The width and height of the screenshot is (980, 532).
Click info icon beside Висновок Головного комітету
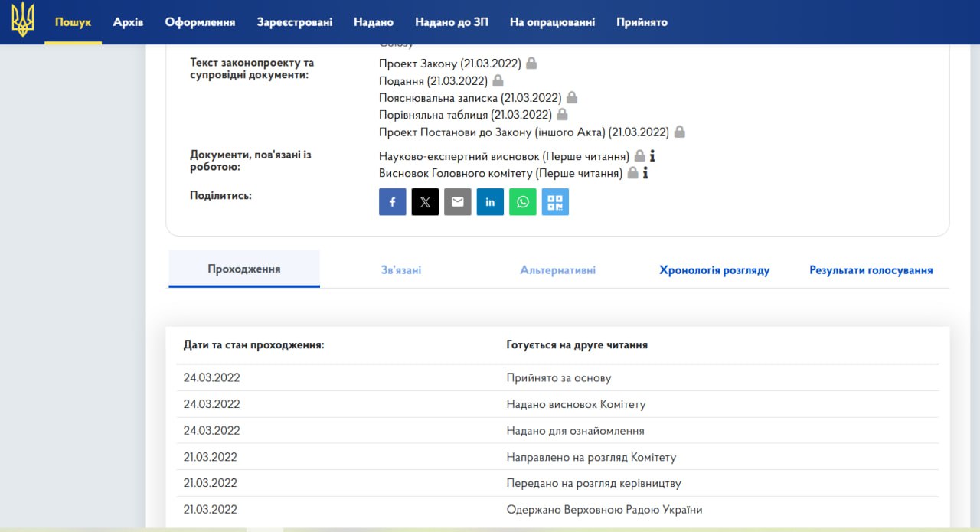tap(645, 173)
